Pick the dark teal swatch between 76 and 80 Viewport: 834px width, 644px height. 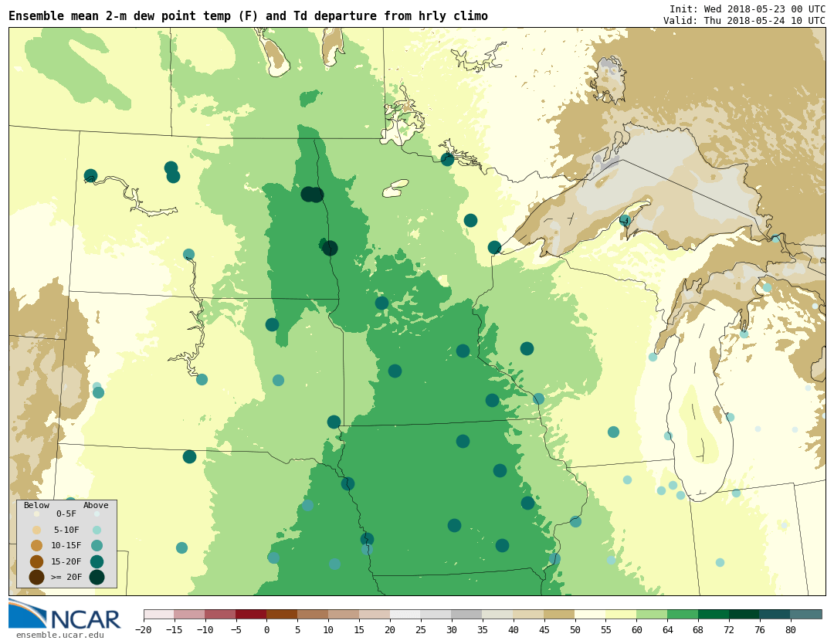coord(775,615)
